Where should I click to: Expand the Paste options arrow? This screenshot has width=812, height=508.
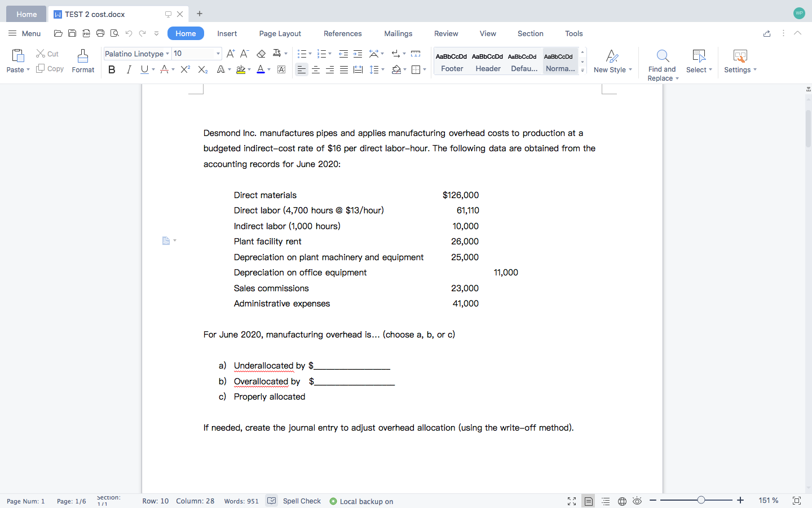coord(28,70)
